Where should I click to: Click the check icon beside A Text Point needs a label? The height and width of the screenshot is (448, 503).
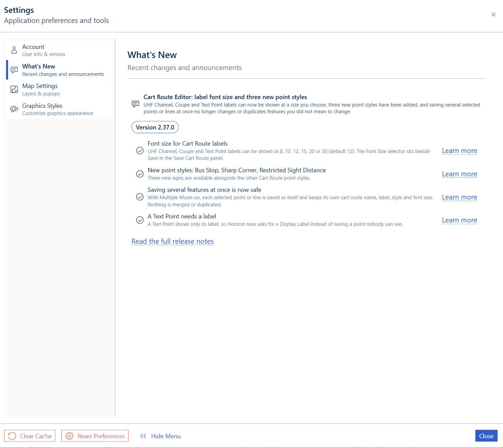coord(140,220)
